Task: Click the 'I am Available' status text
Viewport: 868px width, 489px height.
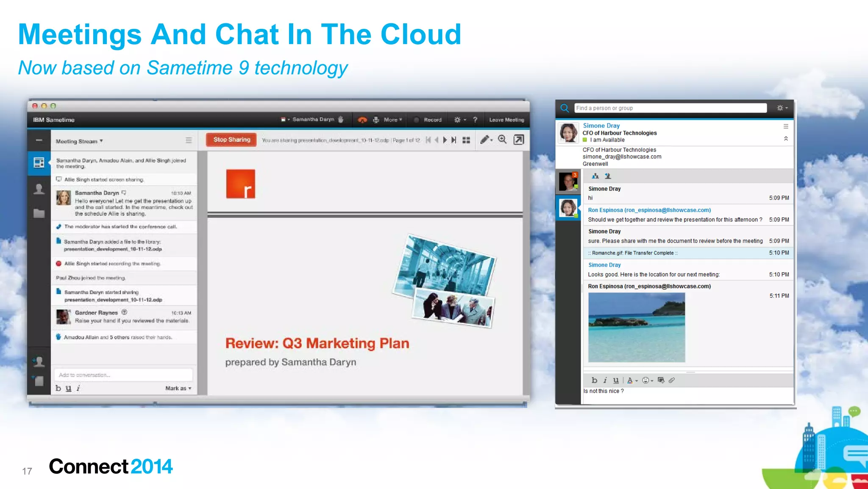Action: (607, 140)
